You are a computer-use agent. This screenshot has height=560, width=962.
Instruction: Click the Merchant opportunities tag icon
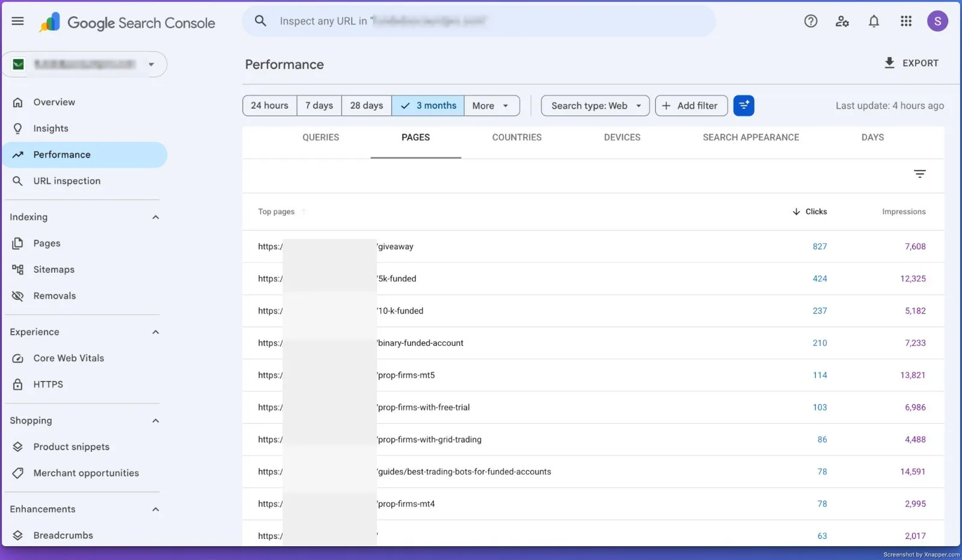coord(18,473)
